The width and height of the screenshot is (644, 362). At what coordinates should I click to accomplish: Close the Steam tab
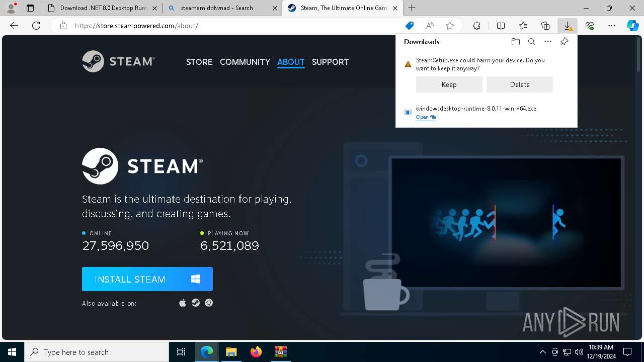[x=394, y=8]
